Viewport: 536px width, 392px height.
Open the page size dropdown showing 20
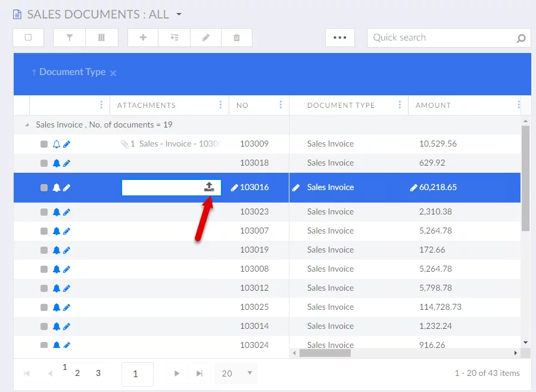pos(250,374)
